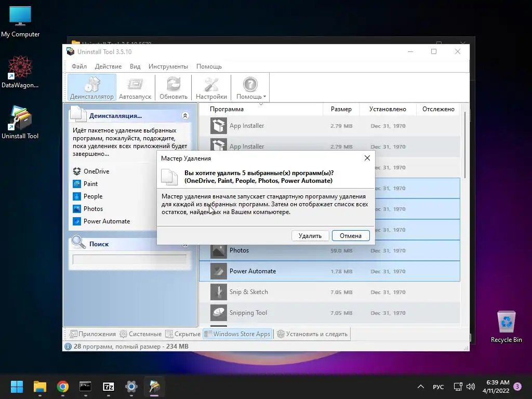Click the magnifier icon beside Поиск
Screen dimensions: 532x399
[x=78, y=242]
